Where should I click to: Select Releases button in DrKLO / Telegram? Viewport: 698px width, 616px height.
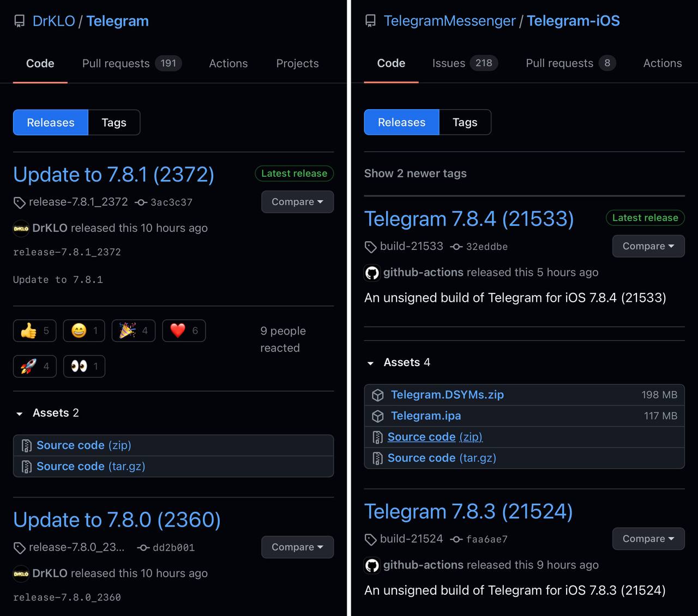(51, 123)
